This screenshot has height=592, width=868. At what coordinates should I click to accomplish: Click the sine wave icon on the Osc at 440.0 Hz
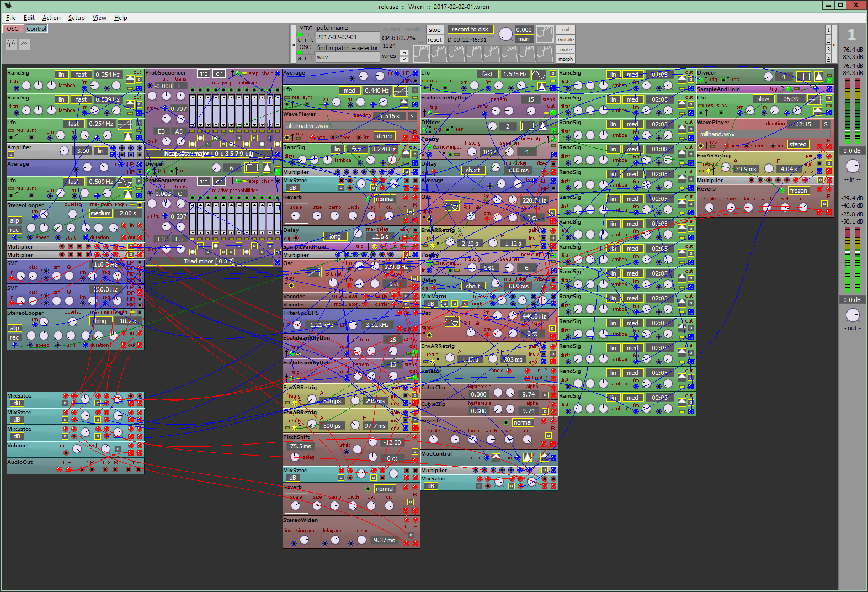(452, 321)
